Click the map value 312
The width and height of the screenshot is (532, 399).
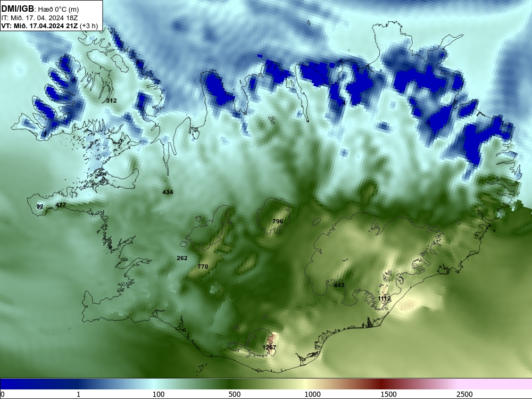click(x=111, y=101)
